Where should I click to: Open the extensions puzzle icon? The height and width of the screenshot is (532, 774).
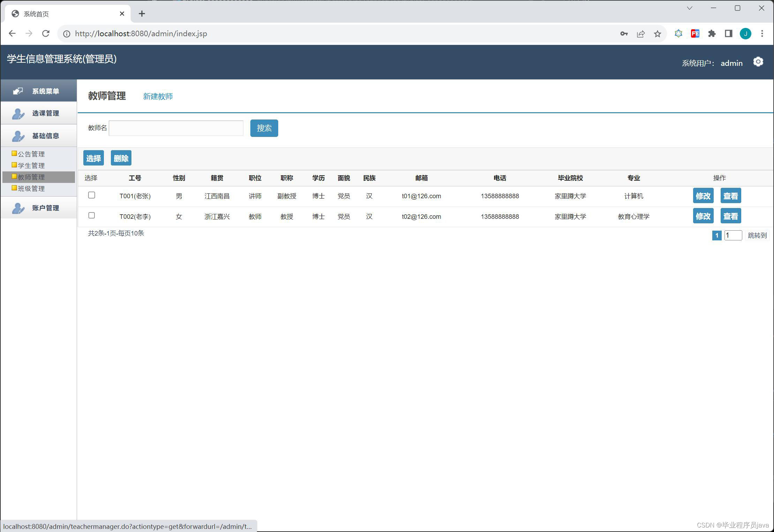[712, 33]
